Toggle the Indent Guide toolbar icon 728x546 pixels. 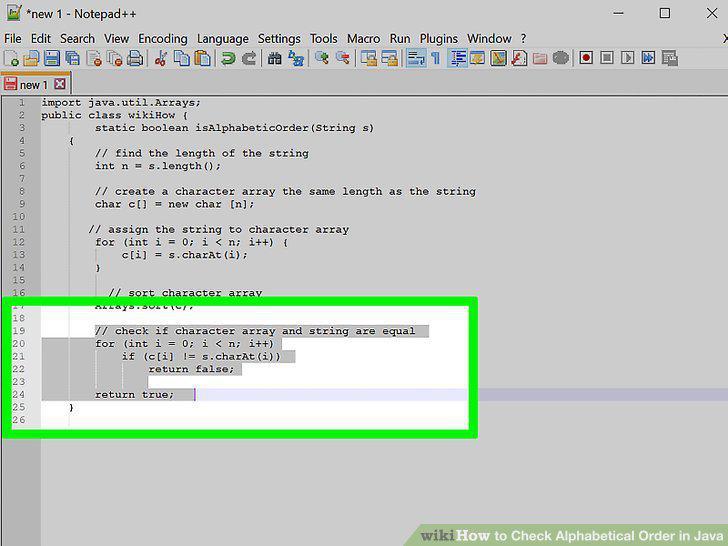(457, 58)
